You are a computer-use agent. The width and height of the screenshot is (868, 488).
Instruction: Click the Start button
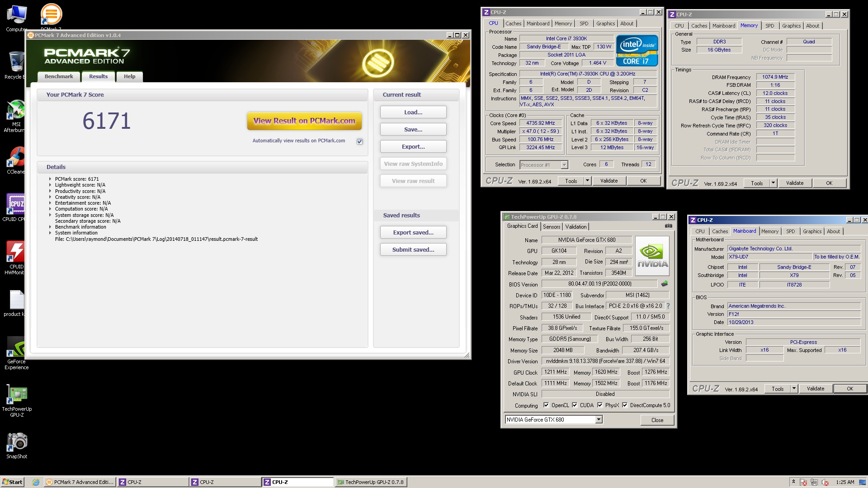pos(12,482)
